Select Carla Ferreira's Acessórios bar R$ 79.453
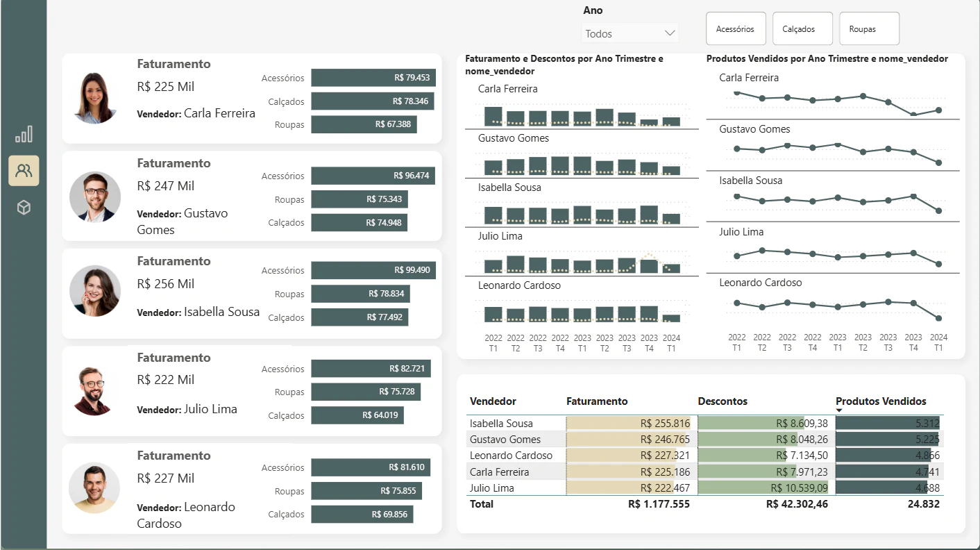The width and height of the screenshot is (980, 550). coord(373,78)
